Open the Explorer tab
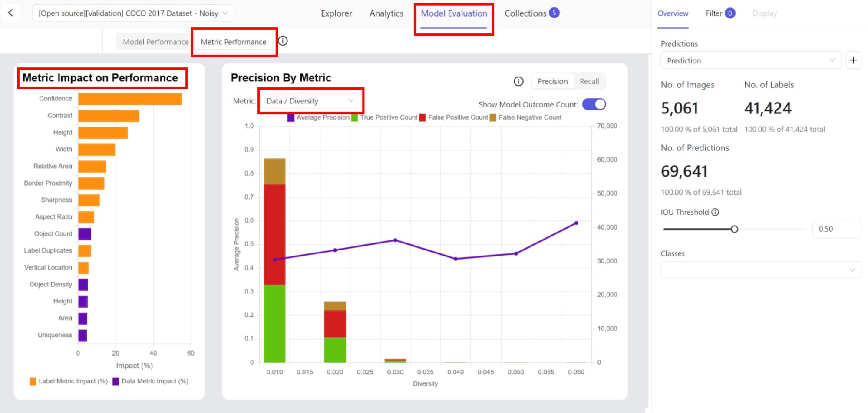This screenshot has height=413, width=868. (x=336, y=13)
